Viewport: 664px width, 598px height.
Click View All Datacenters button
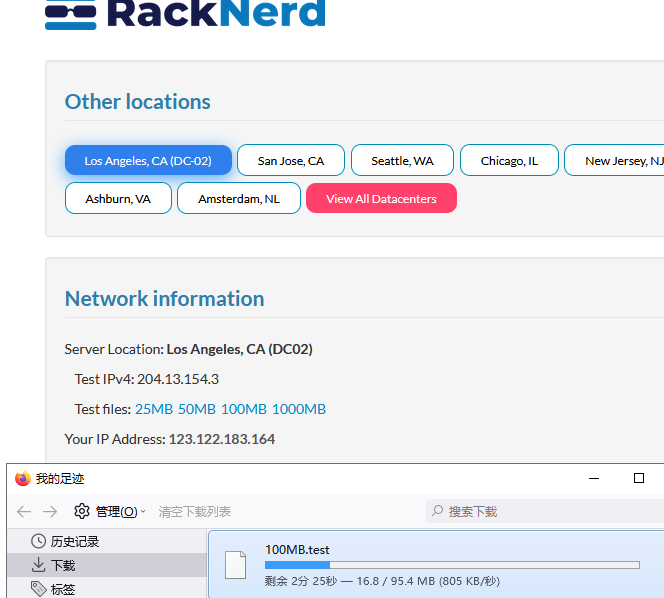click(x=381, y=198)
